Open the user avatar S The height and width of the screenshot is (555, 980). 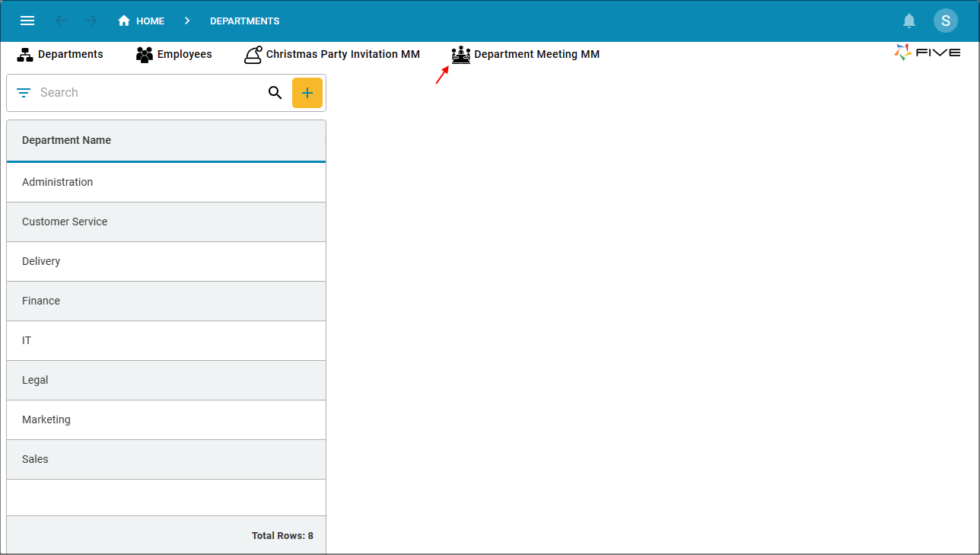[946, 21]
